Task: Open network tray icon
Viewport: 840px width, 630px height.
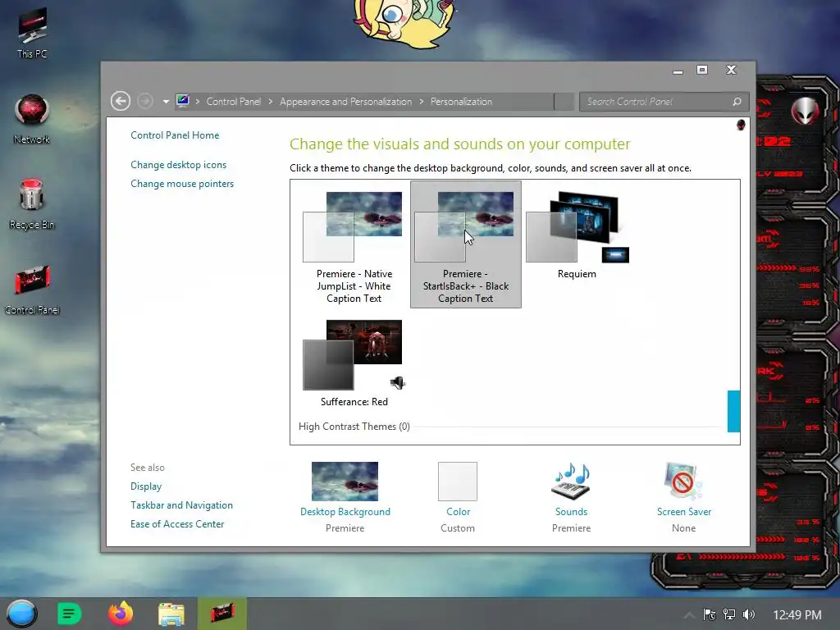Action: (x=729, y=614)
